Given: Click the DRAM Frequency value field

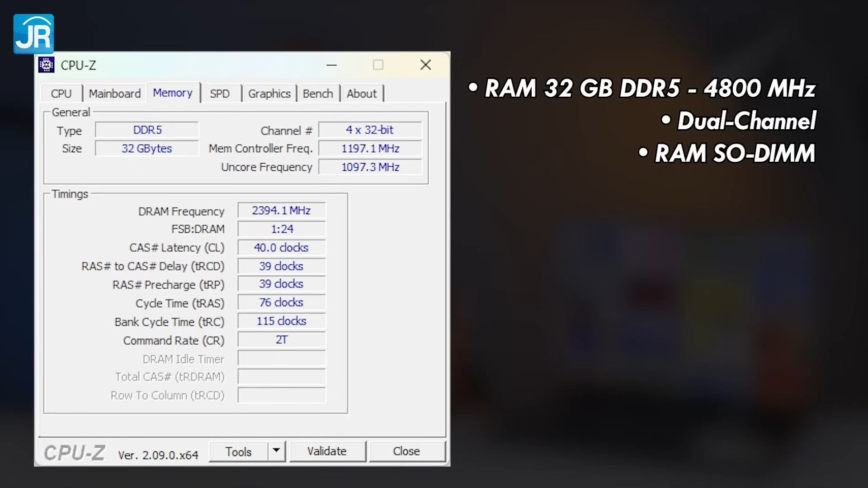Looking at the screenshot, I should point(281,210).
